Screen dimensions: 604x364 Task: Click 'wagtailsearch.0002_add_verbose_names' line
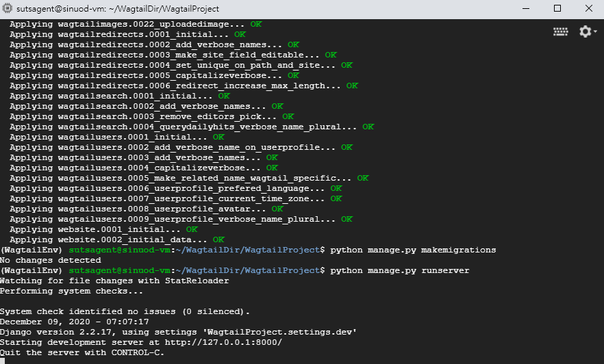click(x=147, y=106)
